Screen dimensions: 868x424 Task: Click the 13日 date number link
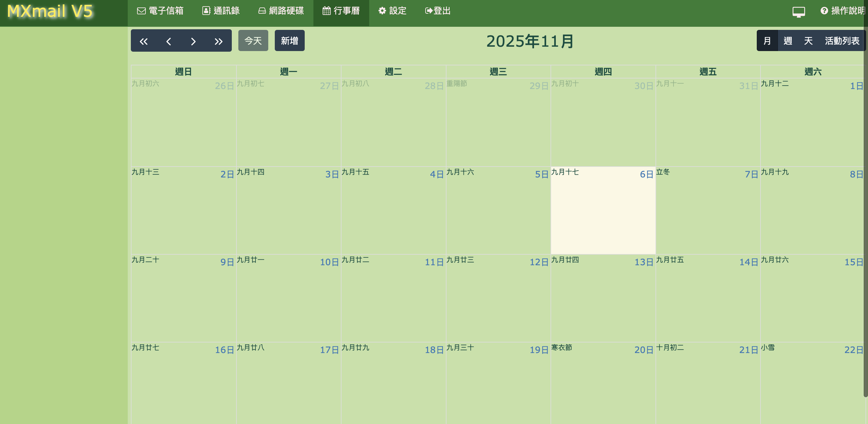tap(644, 262)
